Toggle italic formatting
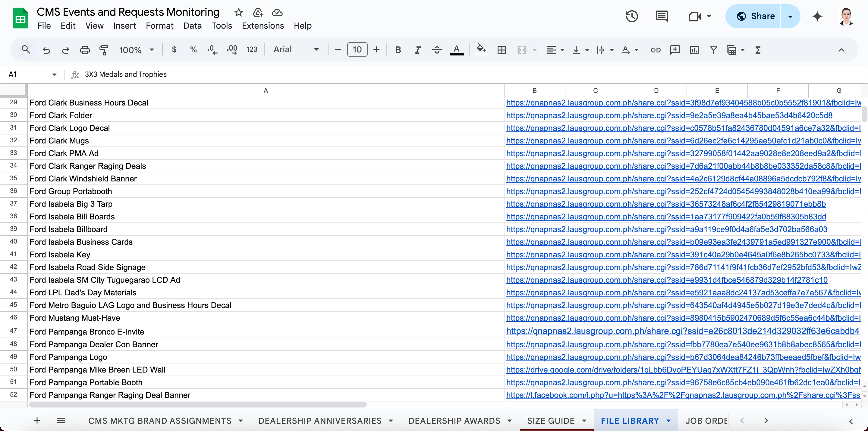 (x=417, y=50)
